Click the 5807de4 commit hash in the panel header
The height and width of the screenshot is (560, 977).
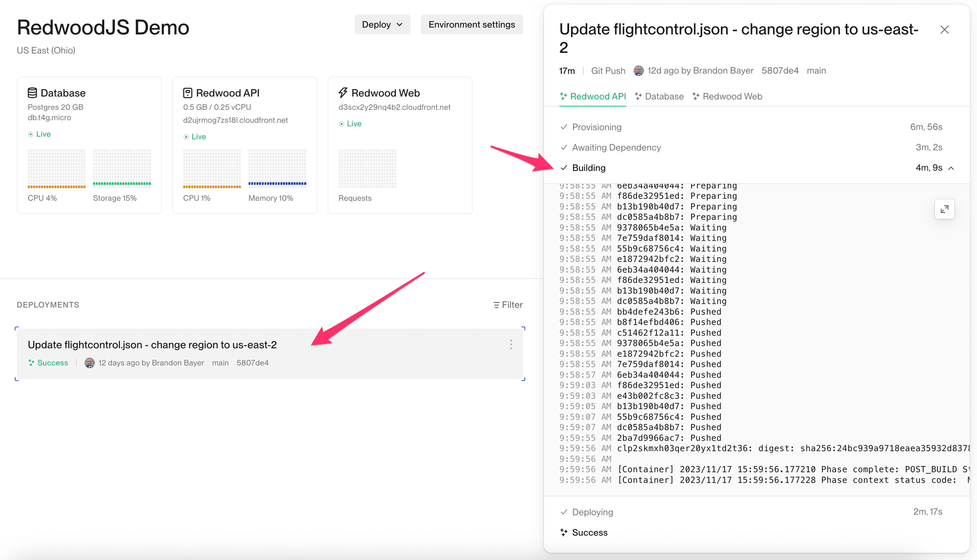click(780, 71)
